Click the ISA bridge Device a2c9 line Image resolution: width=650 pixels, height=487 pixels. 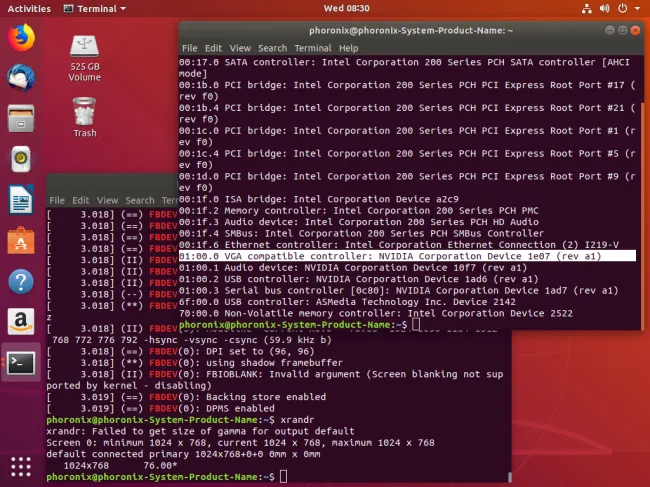(x=318, y=199)
